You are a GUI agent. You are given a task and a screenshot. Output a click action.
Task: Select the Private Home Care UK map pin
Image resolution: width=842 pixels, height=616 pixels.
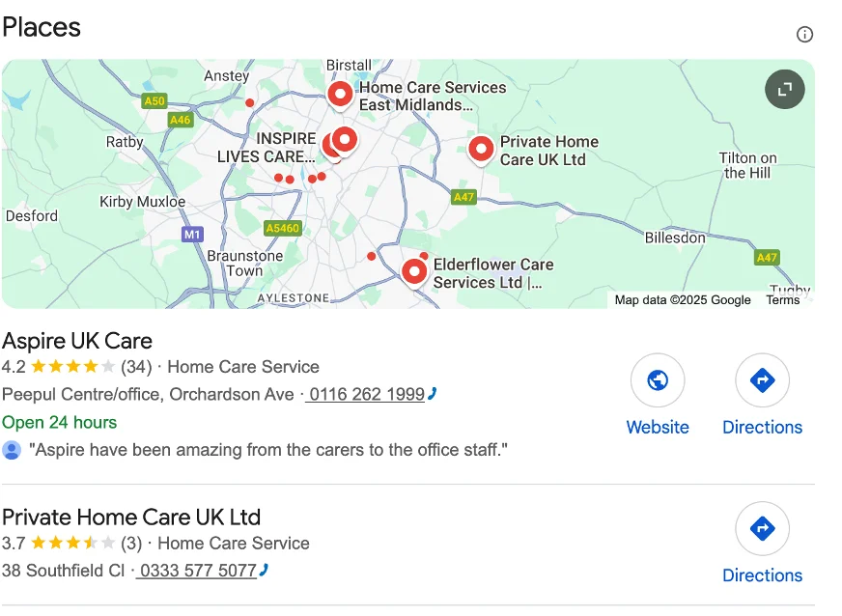481,149
